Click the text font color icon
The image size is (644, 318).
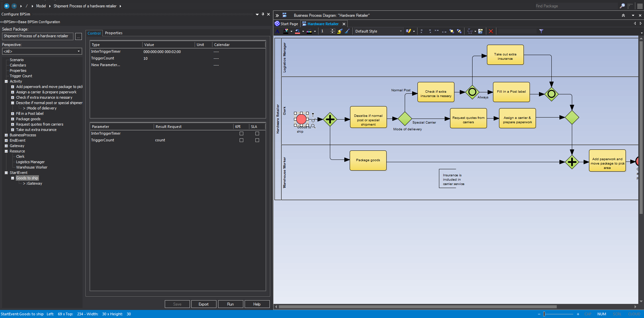[286, 31]
